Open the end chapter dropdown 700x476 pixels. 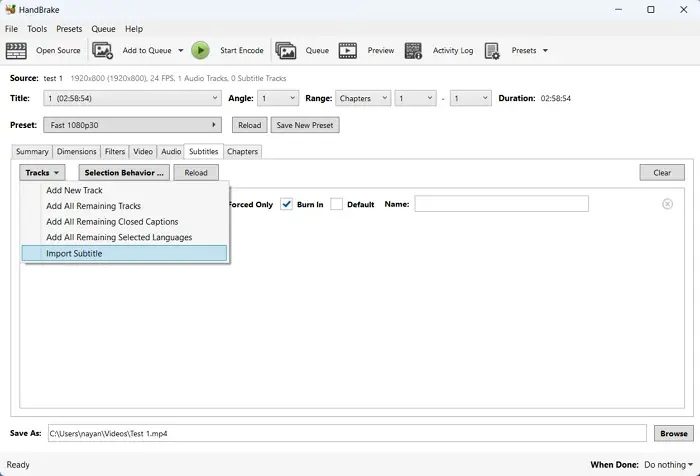pos(471,98)
